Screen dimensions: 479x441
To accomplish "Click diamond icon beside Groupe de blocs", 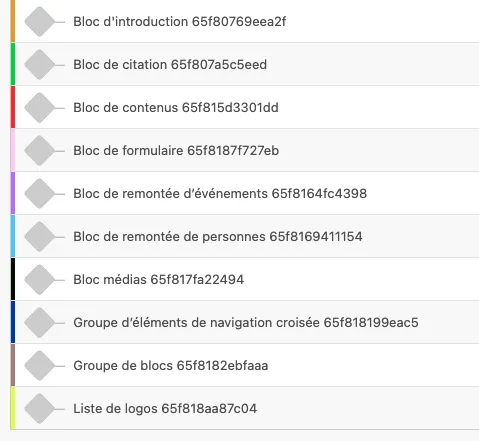I will 39,366.
